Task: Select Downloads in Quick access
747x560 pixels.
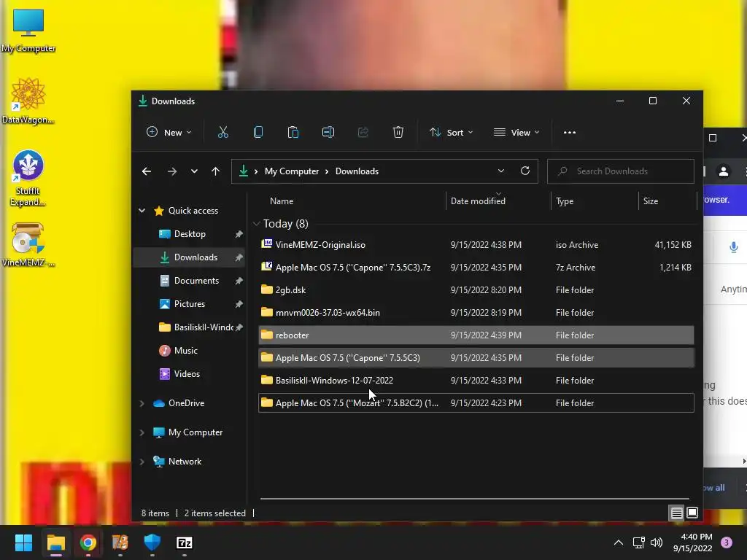Action: (189, 257)
